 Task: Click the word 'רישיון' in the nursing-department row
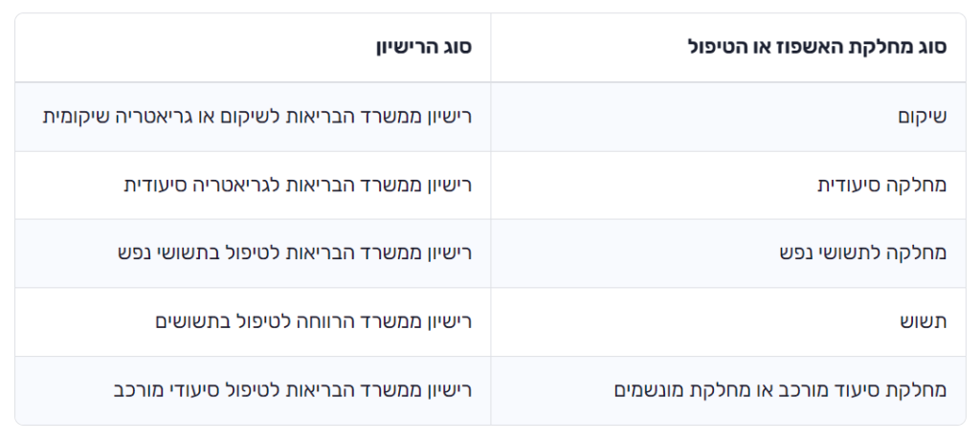tap(450, 185)
